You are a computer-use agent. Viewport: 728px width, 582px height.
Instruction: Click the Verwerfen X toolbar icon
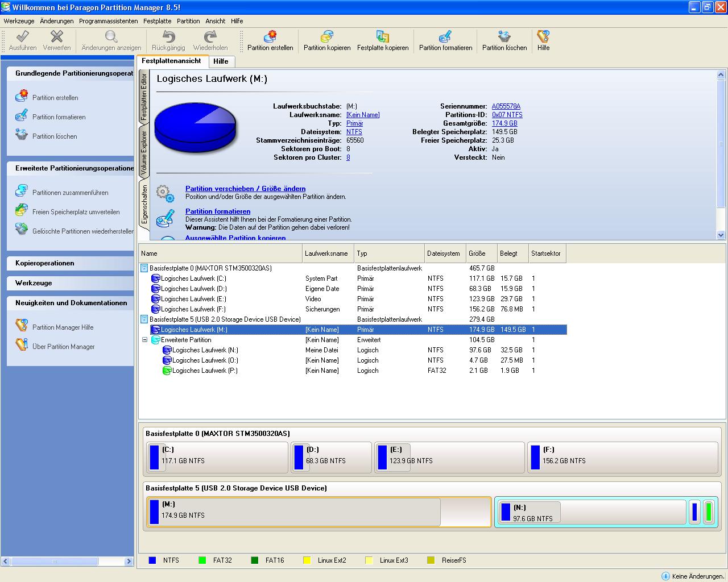[57, 37]
